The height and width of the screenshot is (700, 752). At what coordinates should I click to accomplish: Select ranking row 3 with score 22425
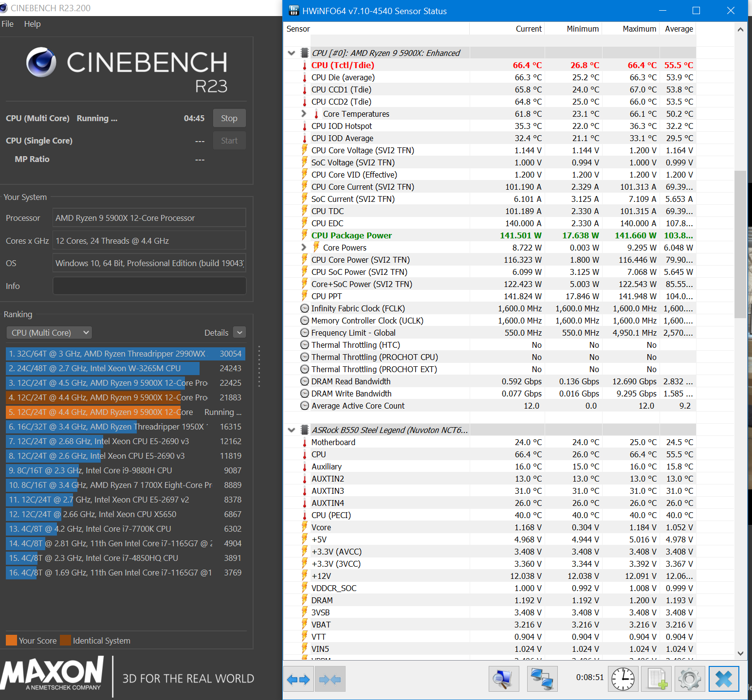(125, 383)
